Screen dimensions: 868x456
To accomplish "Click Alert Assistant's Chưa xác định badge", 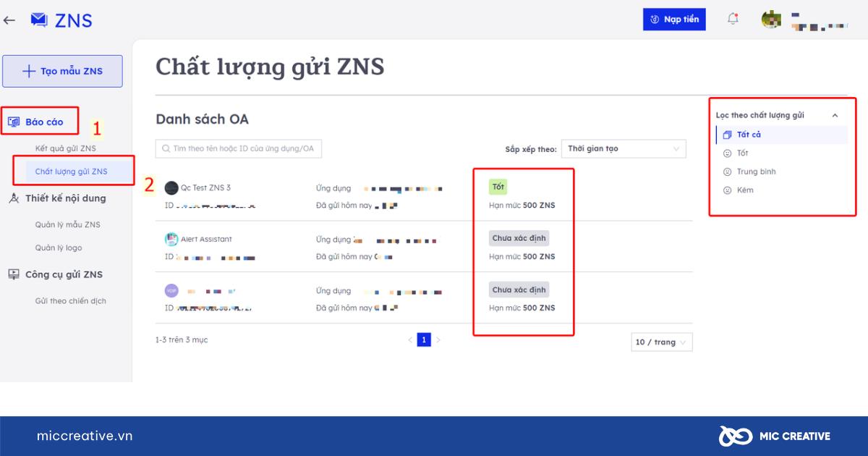I will point(519,238).
